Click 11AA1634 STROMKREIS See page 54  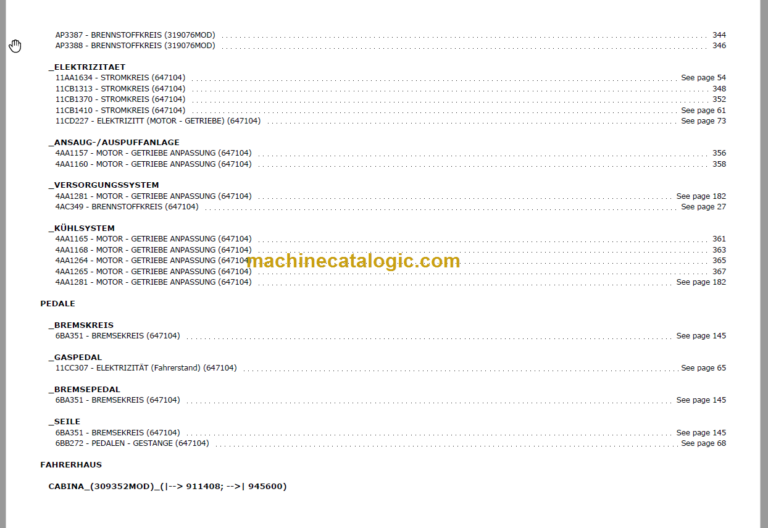pos(390,78)
